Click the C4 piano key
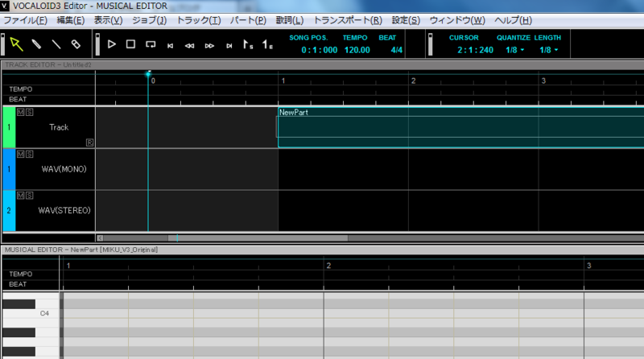644x359 pixels. click(x=31, y=313)
